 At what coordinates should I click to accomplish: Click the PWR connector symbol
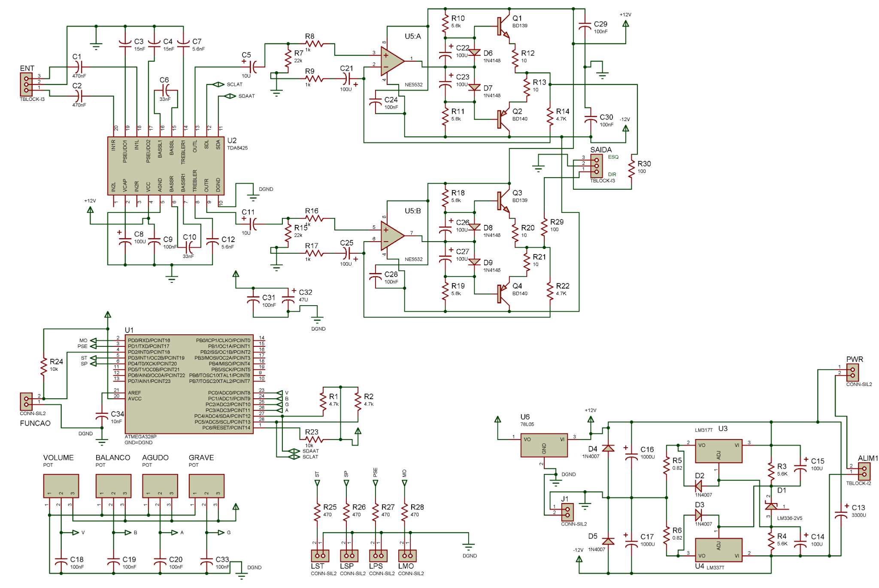[x=852, y=373]
